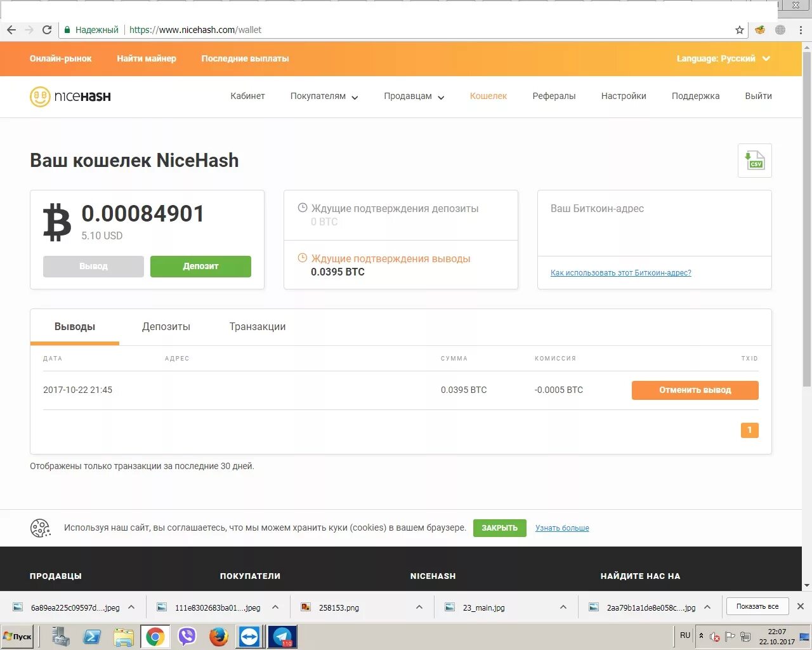Reload the page with refresh icon
The width and height of the screenshot is (812, 650).
(47, 30)
